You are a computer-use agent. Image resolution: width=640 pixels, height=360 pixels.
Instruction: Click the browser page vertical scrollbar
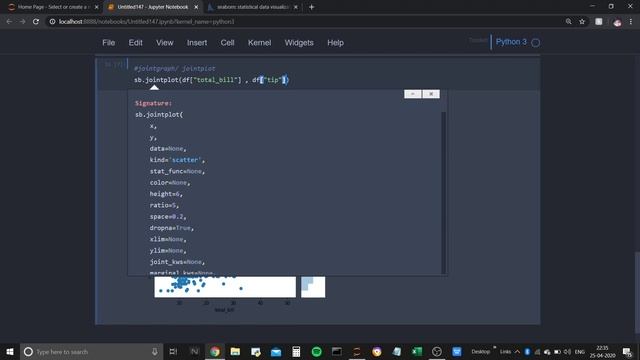pyautogui.click(x=637, y=293)
